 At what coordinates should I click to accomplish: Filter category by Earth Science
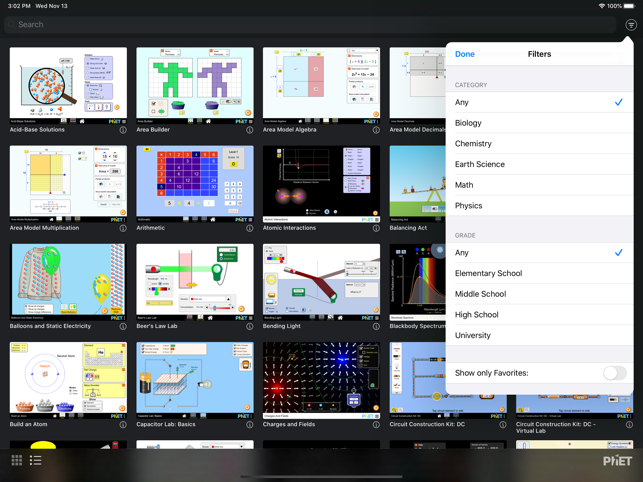pos(539,164)
